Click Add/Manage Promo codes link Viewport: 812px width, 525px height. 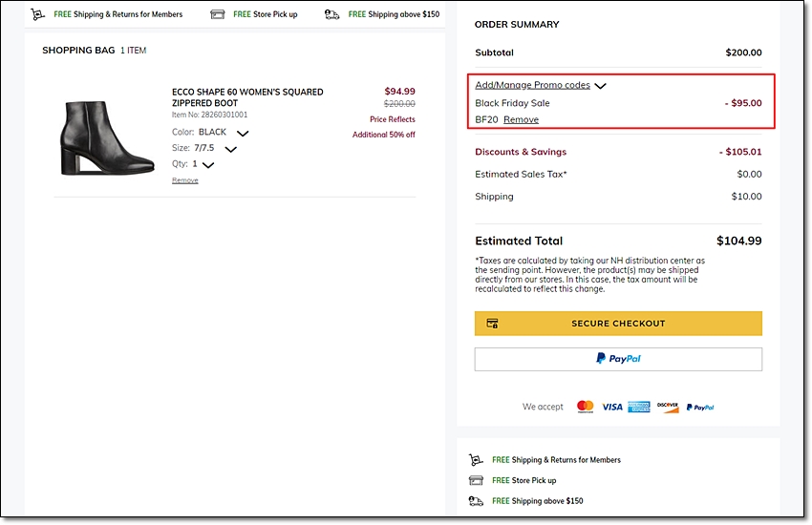tap(532, 85)
